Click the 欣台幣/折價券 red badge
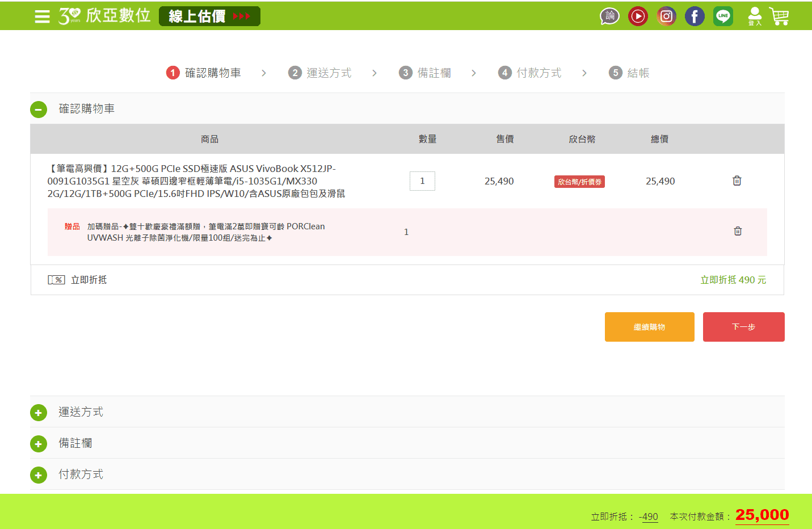 pyautogui.click(x=579, y=182)
